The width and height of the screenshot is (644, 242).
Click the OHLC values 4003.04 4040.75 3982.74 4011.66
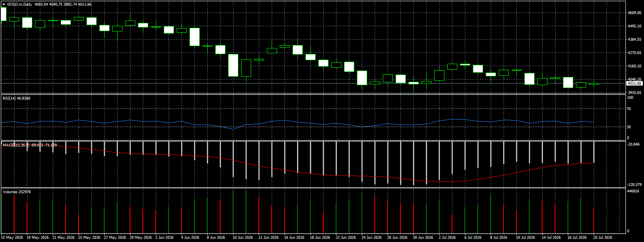(63, 4)
